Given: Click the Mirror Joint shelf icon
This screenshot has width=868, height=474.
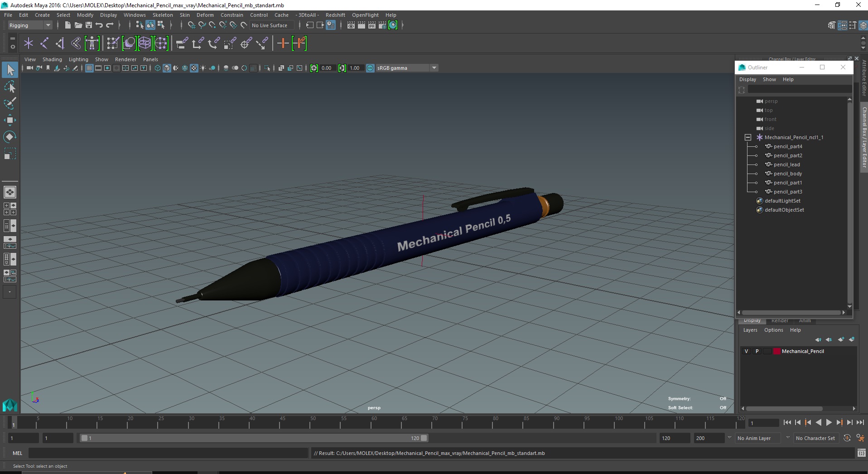Looking at the screenshot, I should (x=60, y=44).
